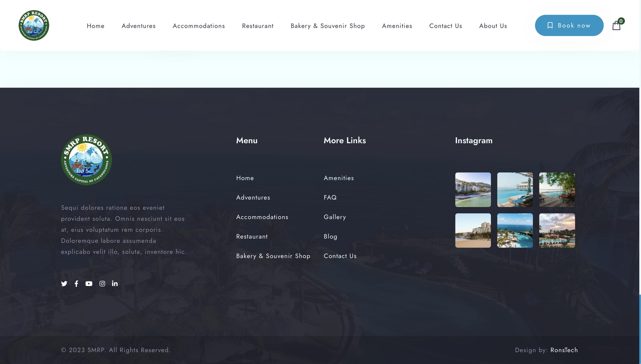
Task: Click Home link in footer Menu
Action: point(245,178)
